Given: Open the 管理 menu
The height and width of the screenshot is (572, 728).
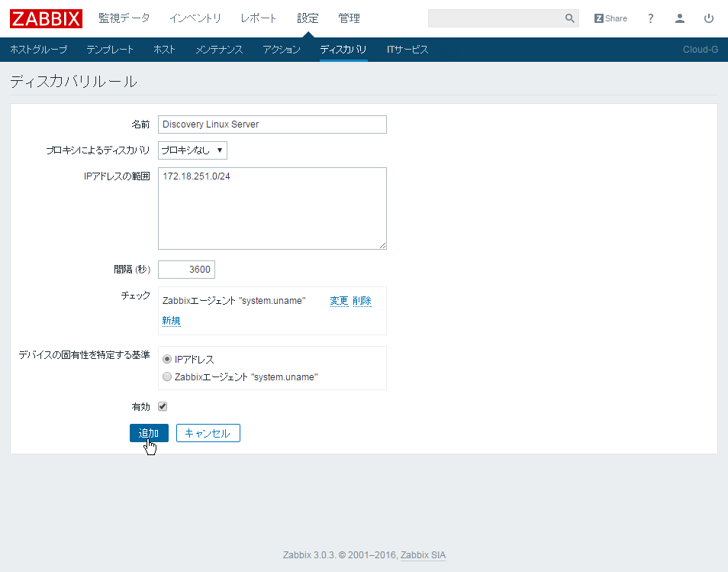Looking at the screenshot, I should point(349,18).
